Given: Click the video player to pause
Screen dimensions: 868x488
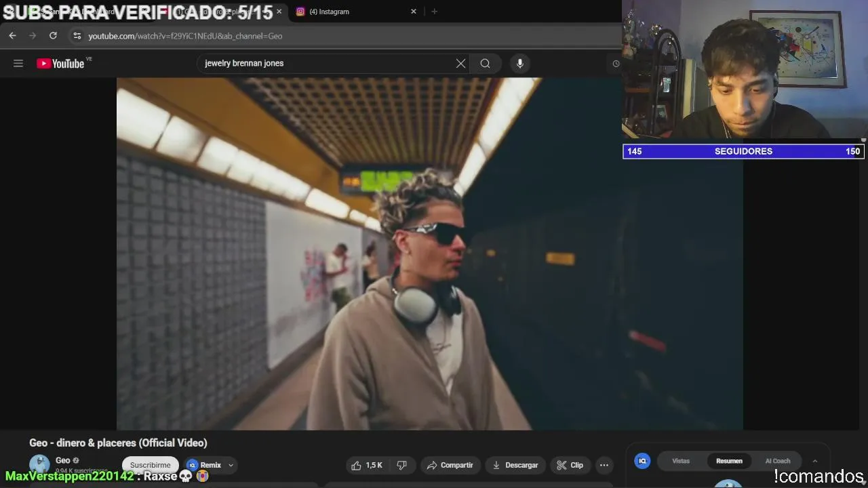Looking at the screenshot, I should (430, 253).
